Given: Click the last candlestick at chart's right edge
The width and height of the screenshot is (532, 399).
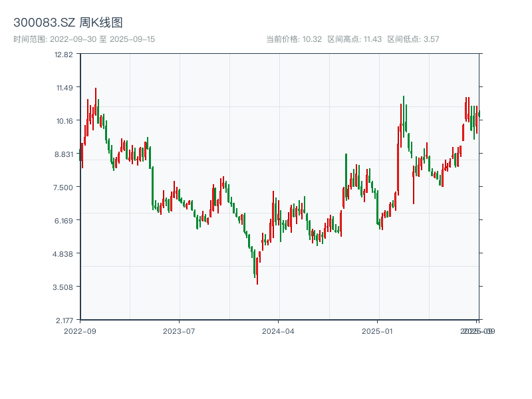Looking at the screenshot, I should coord(479,114).
